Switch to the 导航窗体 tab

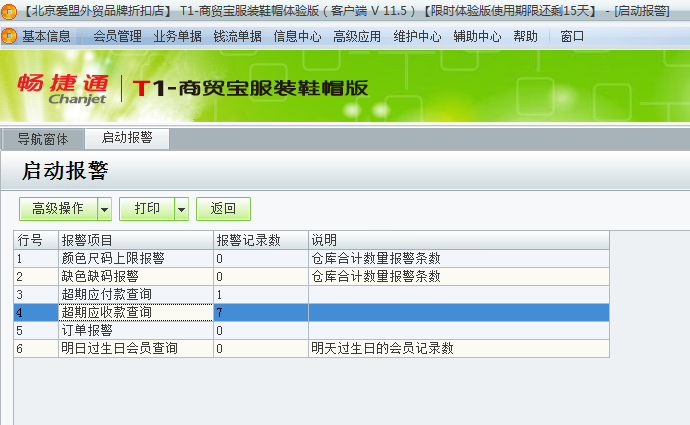coord(43,139)
